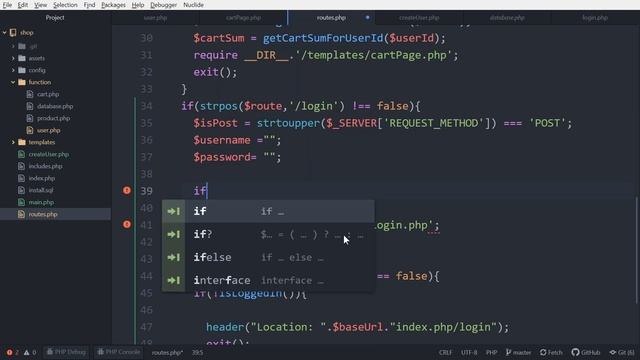
Task: Open the Nuclide menu
Action: 193,5
